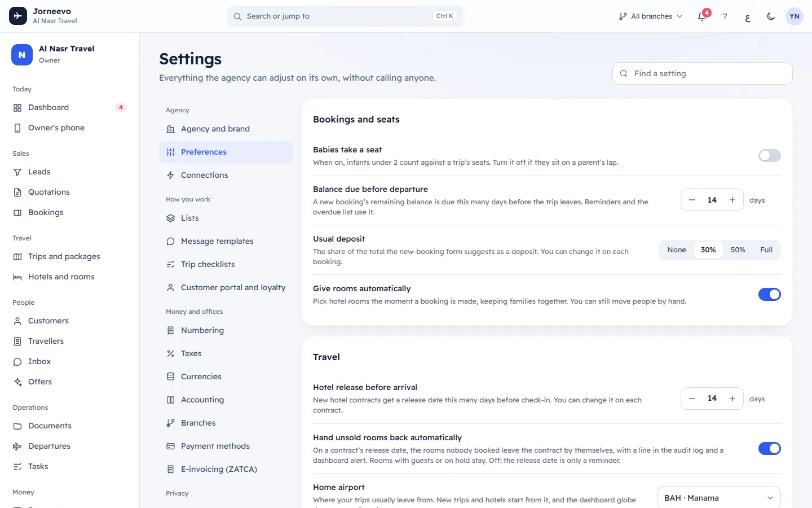812x508 pixels.
Task: Select the 30% usual deposit option
Action: click(x=708, y=250)
